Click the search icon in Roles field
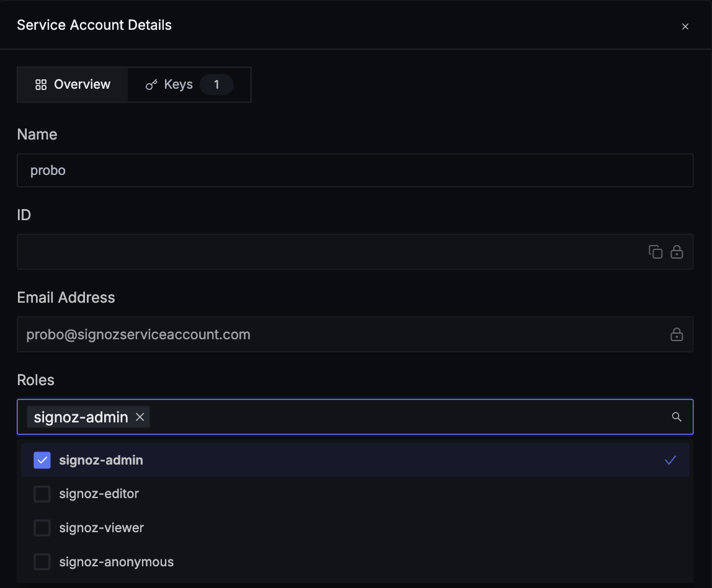The image size is (712, 588). pos(677,417)
